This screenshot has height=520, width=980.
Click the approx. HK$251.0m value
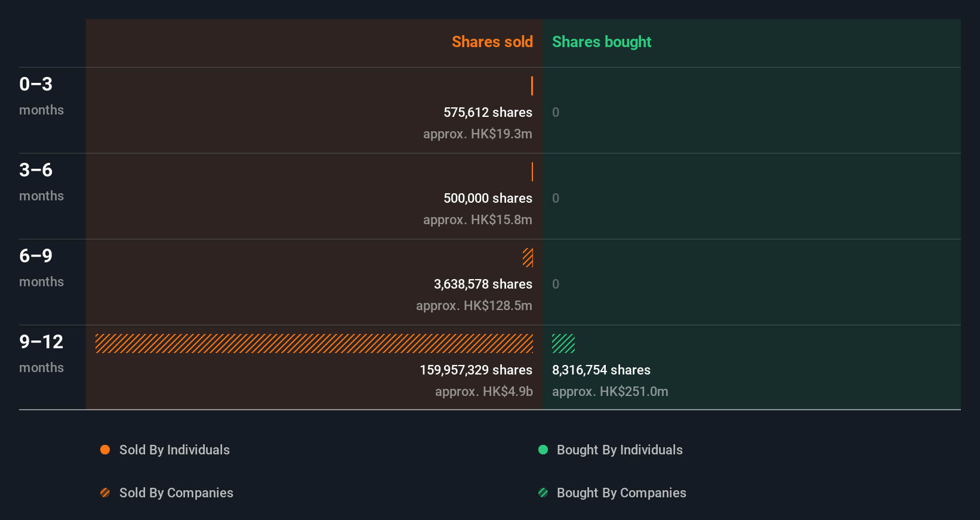coord(610,391)
